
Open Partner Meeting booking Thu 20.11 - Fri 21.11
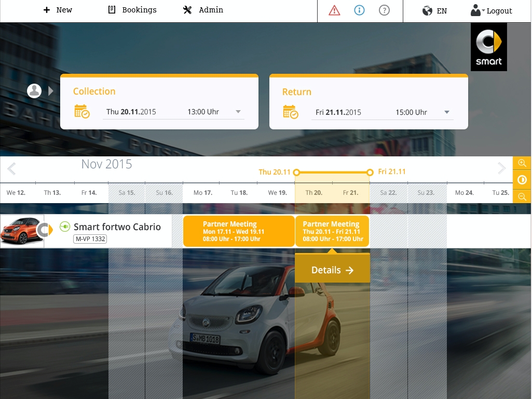click(x=332, y=231)
